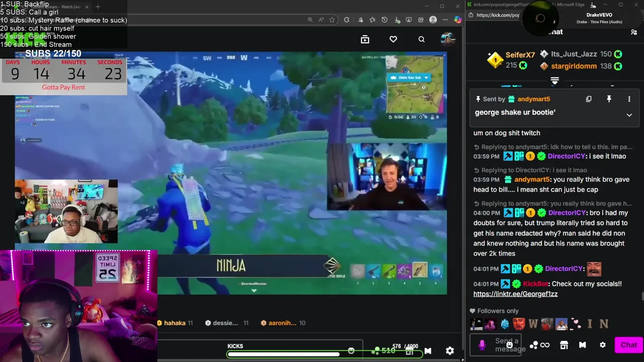Open Downloads in popout window title bar
Image resolution: width=644 pixels, height=362 pixels.
593,5
